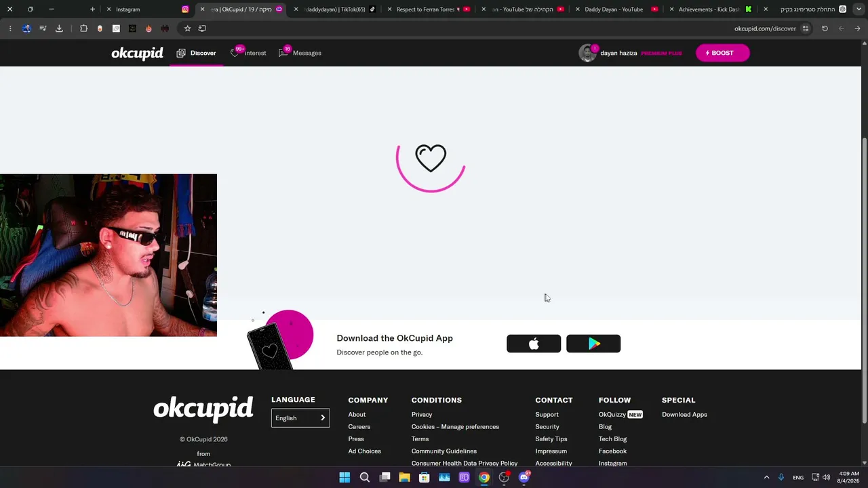Open the Ad Choices link
868x488 pixels.
pyautogui.click(x=365, y=451)
